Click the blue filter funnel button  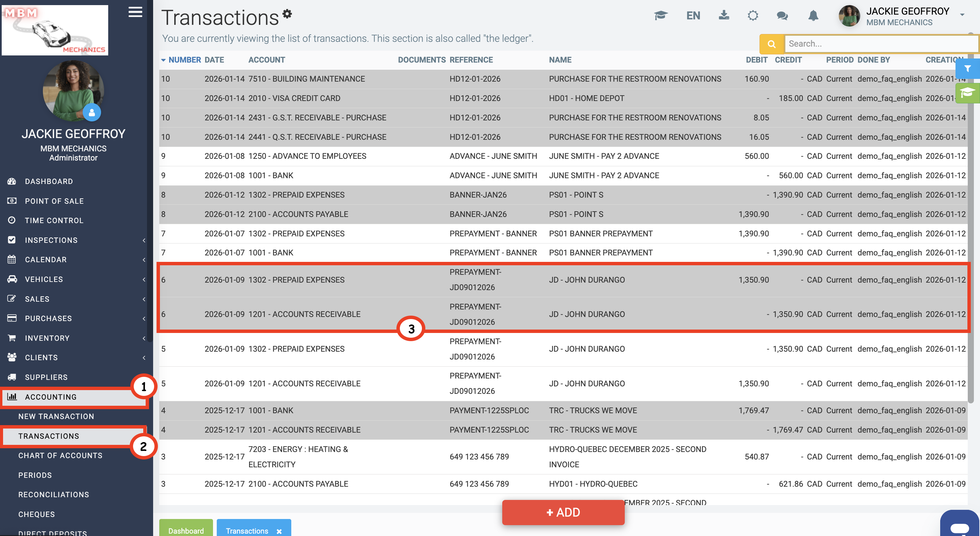tap(967, 69)
